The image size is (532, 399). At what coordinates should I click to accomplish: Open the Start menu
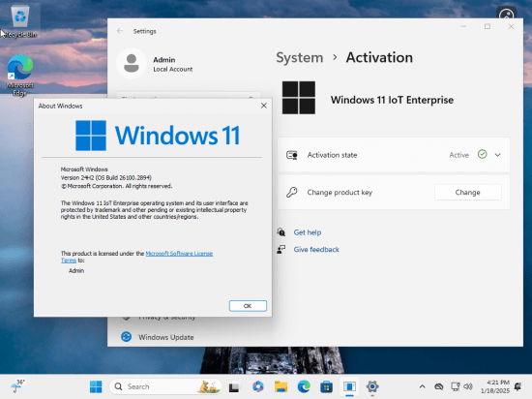point(96,386)
